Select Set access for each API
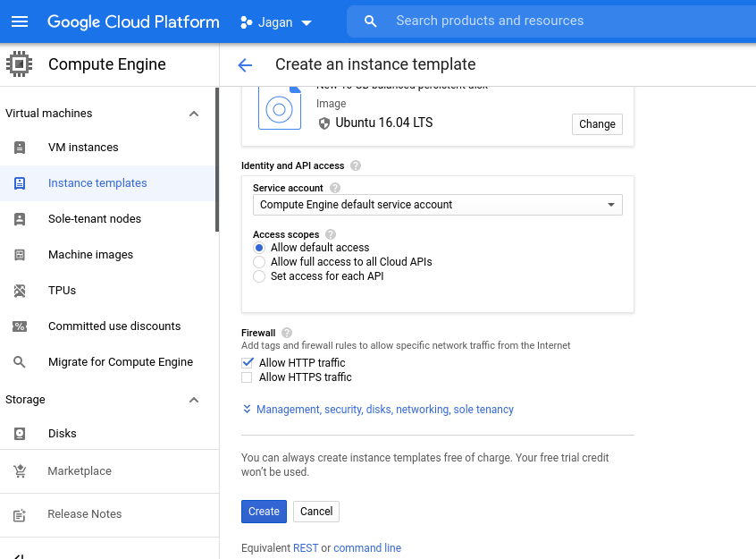 (259, 276)
